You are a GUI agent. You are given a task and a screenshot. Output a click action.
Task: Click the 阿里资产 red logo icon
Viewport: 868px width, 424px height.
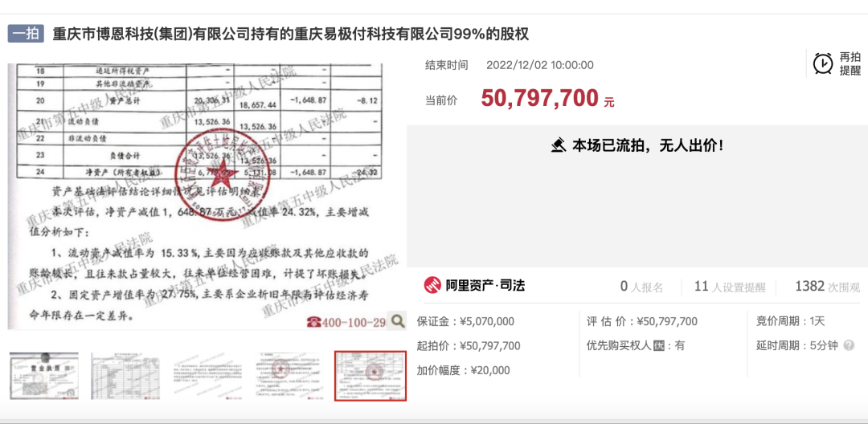433,285
